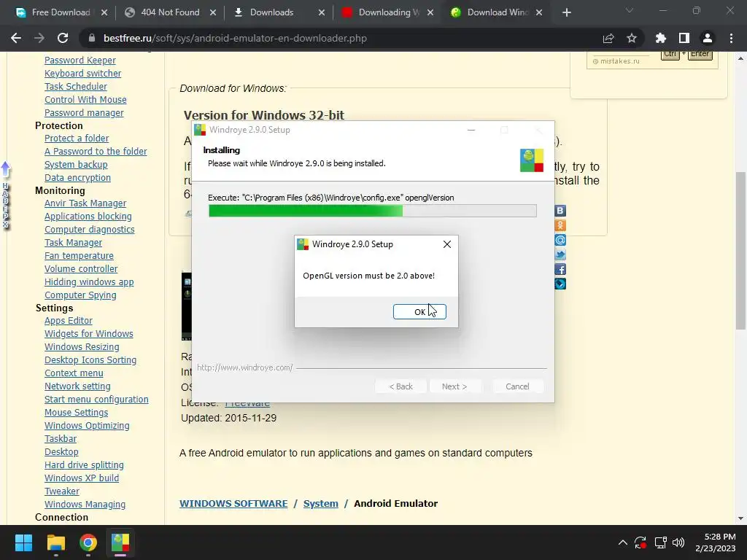Open Data encryption sidebar link
This screenshot has height=560, width=747.
77,178
